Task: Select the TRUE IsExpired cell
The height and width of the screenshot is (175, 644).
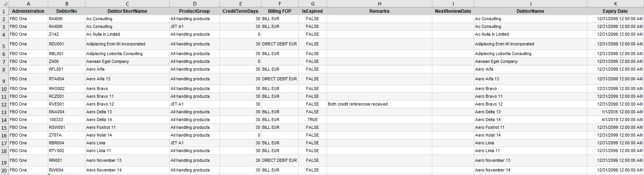Action: [313, 120]
